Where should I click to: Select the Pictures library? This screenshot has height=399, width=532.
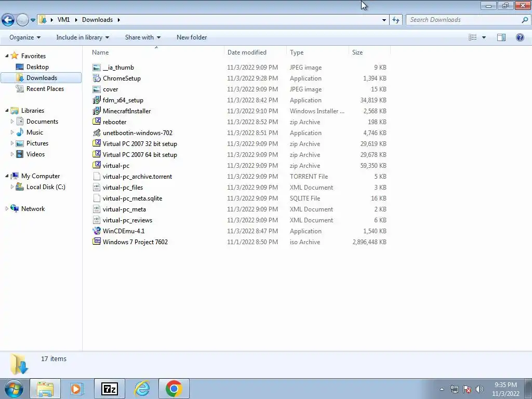37,143
